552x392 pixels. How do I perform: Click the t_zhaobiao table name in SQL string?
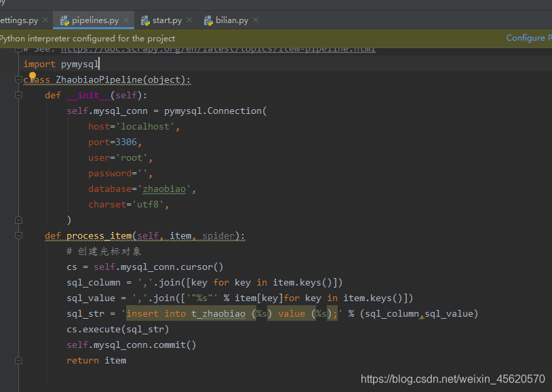(218, 313)
